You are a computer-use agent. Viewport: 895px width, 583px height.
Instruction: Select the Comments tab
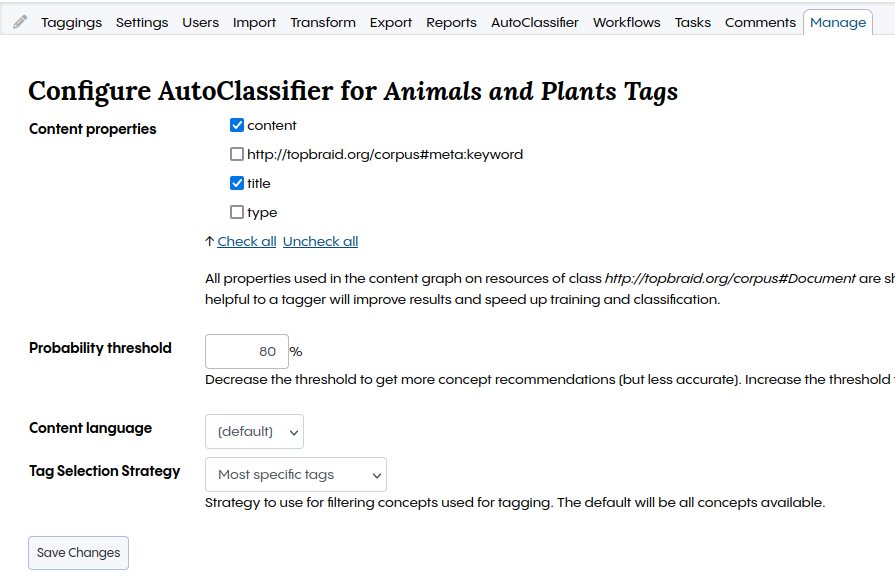coord(760,21)
